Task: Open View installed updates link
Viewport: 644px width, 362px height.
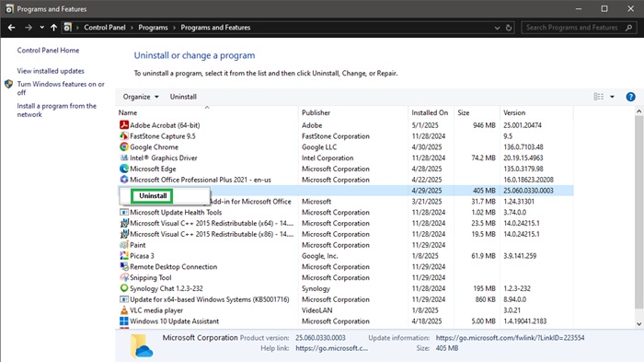Action: pos(51,71)
